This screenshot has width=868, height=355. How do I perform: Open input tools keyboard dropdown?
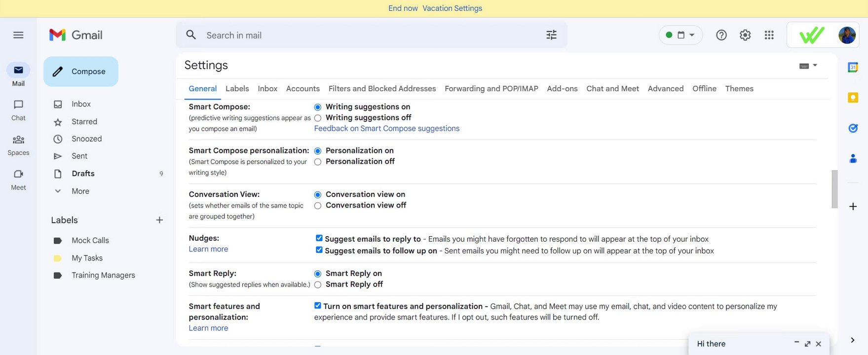pyautogui.click(x=808, y=66)
